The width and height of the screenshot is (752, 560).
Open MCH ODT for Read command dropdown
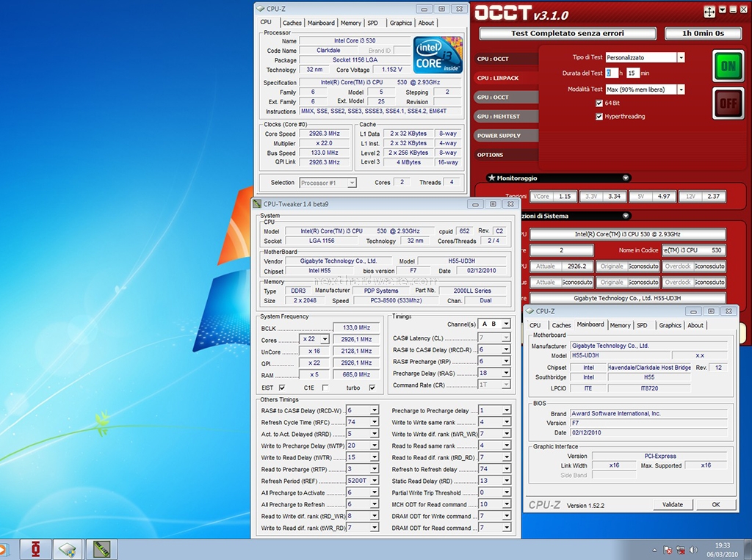[506, 504]
